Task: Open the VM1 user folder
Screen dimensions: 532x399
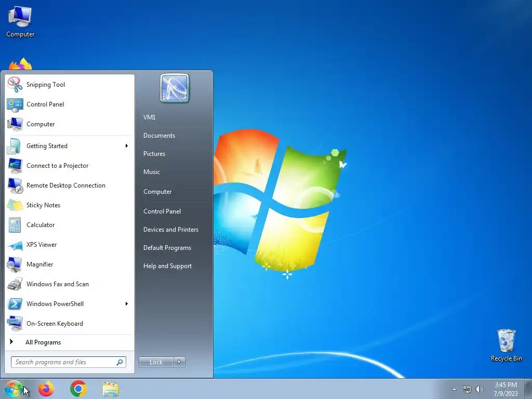Action: pyautogui.click(x=149, y=117)
